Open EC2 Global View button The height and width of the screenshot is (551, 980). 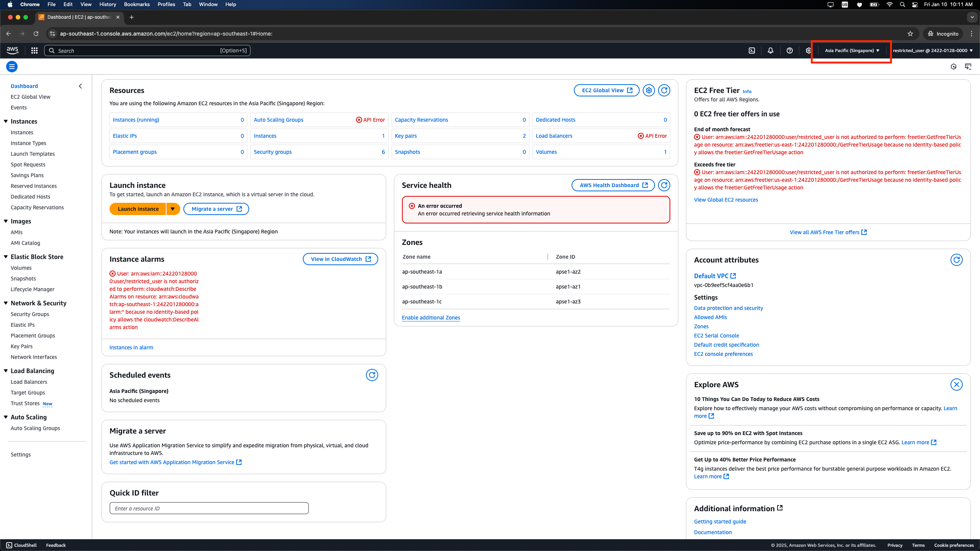607,90
